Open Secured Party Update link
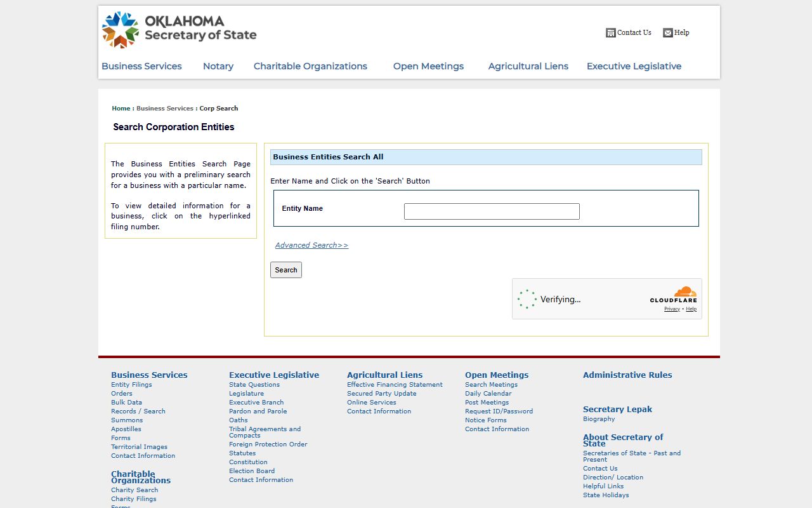Screen dimensions: 812x508 (382, 393)
